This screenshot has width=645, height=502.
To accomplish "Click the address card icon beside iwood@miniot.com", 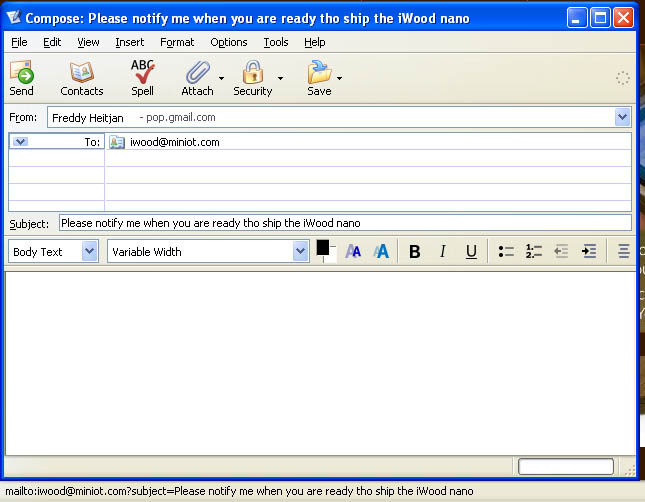I will 117,142.
